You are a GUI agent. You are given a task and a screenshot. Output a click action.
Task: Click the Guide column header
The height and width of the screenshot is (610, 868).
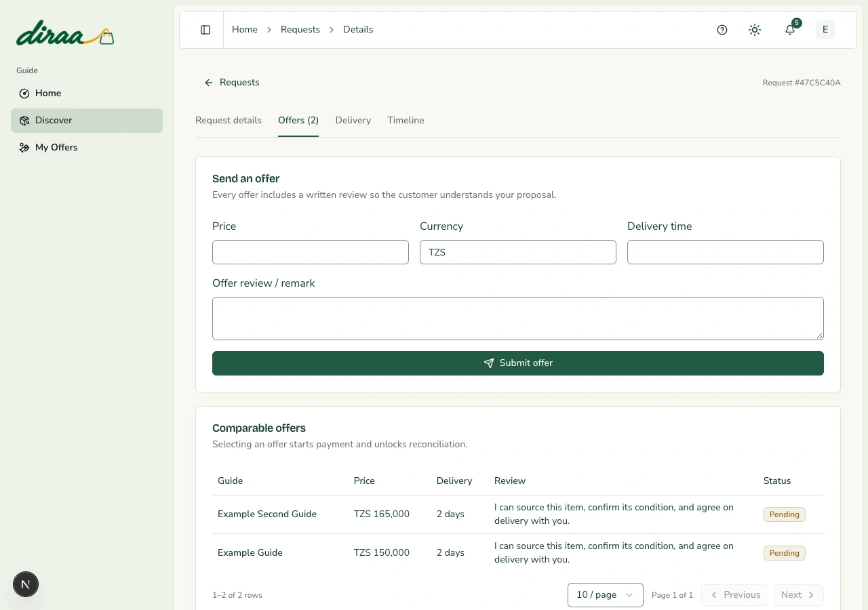click(x=230, y=481)
